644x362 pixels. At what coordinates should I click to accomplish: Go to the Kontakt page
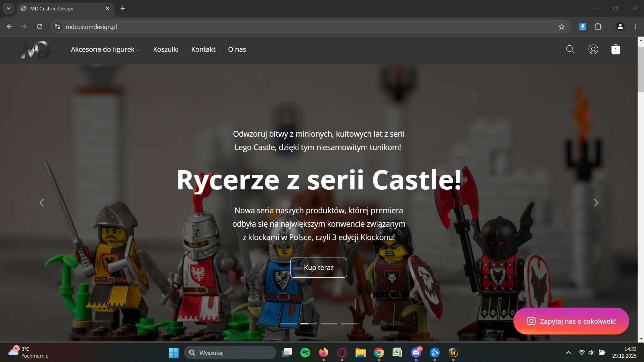tap(203, 49)
